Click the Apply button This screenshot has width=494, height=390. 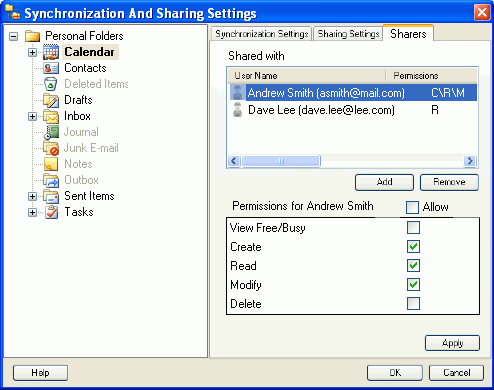pos(452,343)
